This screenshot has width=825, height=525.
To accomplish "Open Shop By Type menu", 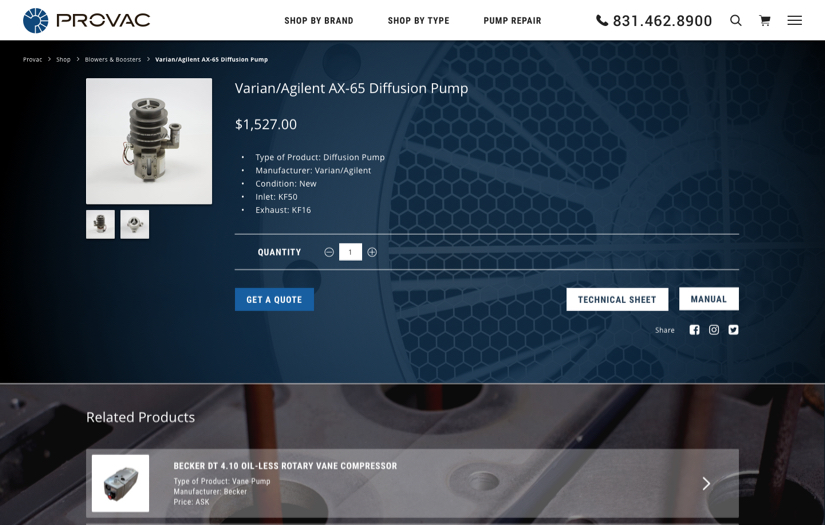I will [x=418, y=21].
